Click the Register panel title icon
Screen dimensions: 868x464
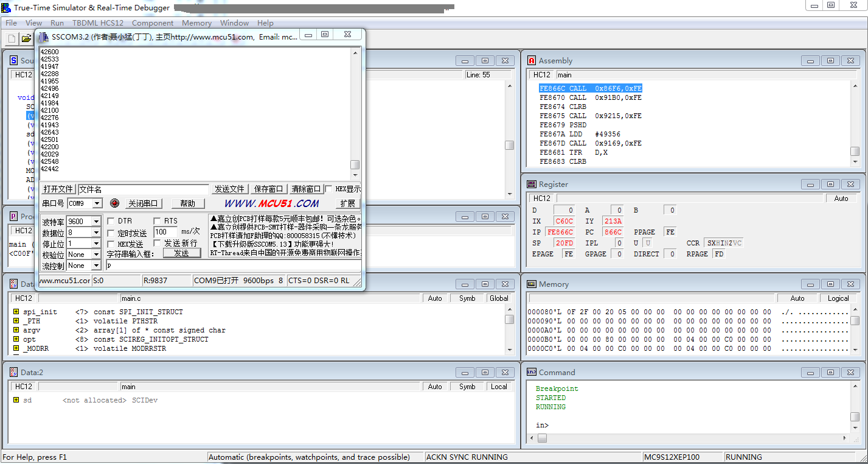(532, 184)
